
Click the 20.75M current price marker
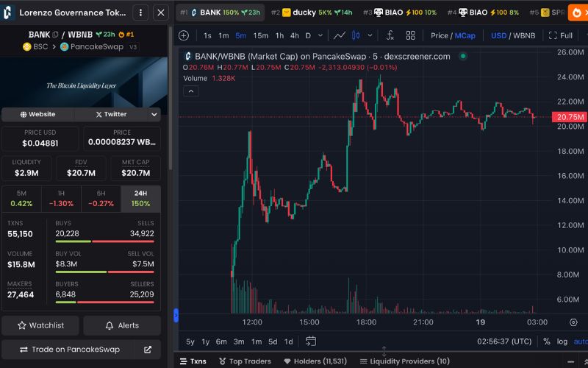pos(570,117)
